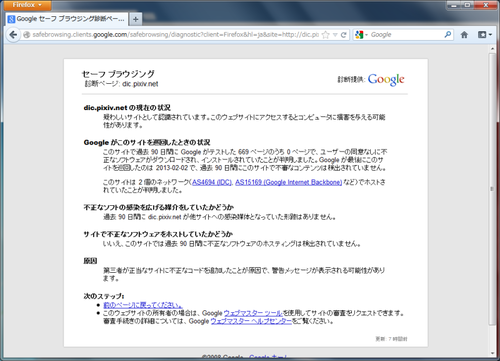Viewport: 500px width, 361px height.
Task: Open the Firefox home page icon
Action: pyautogui.click(x=464, y=35)
